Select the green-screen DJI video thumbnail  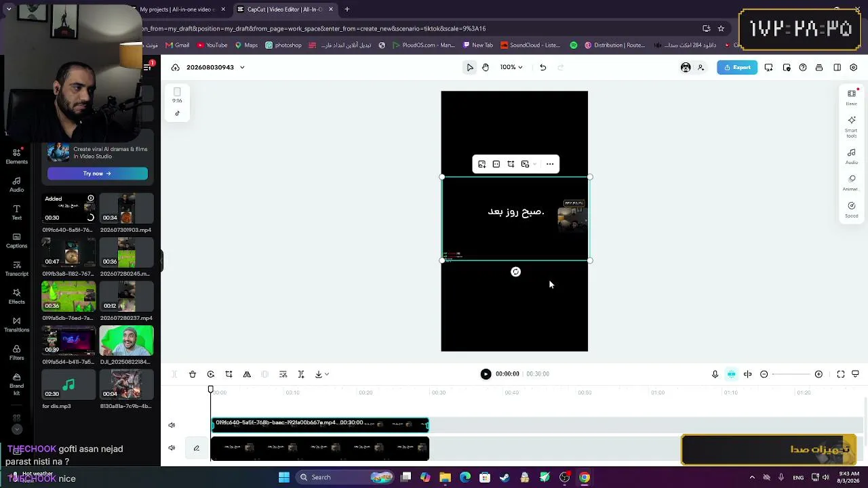click(x=126, y=341)
